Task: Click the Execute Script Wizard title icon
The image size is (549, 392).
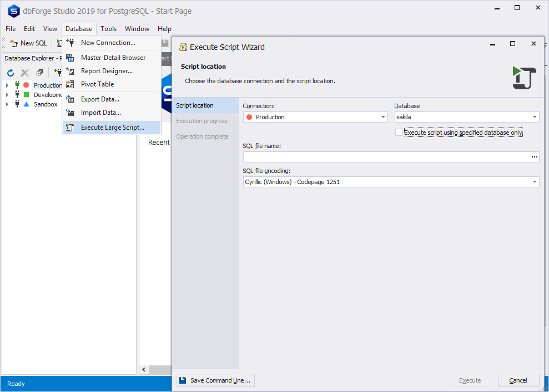Action: [x=183, y=47]
